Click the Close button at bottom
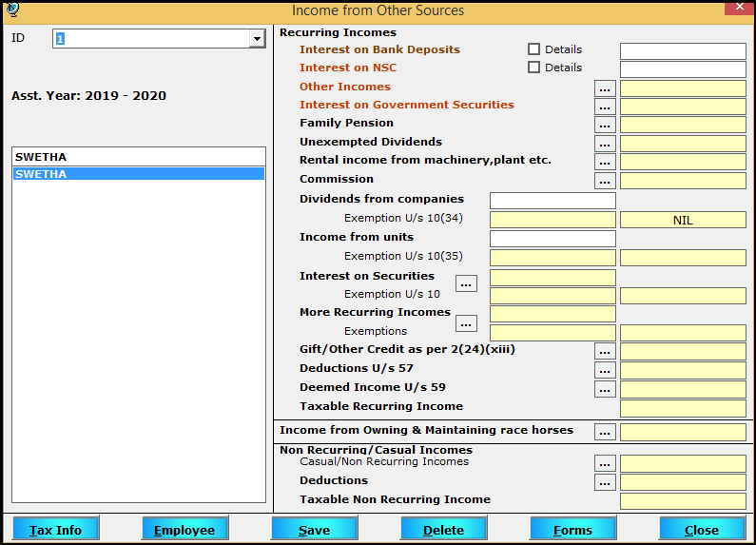This screenshot has width=756, height=545. point(702,529)
